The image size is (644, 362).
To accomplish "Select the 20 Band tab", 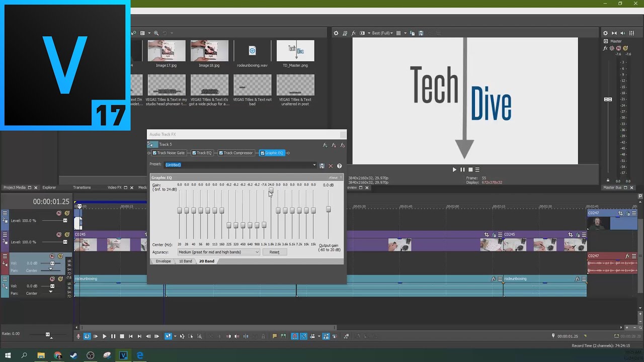I will (206, 261).
